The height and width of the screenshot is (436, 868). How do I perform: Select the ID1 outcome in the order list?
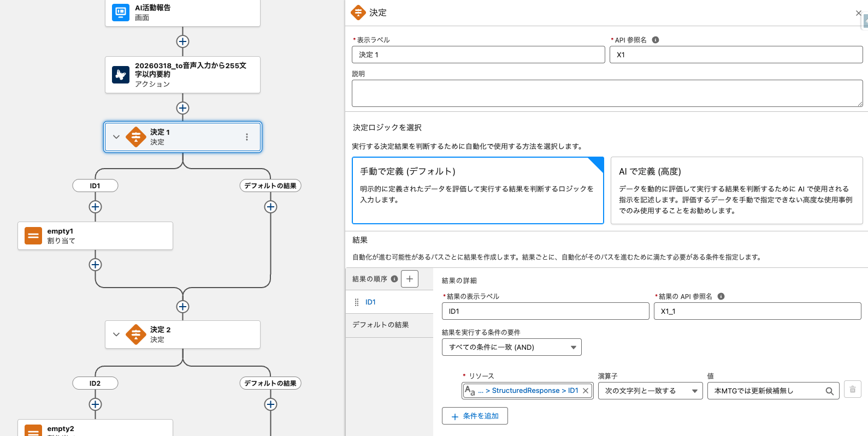click(370, 302)
